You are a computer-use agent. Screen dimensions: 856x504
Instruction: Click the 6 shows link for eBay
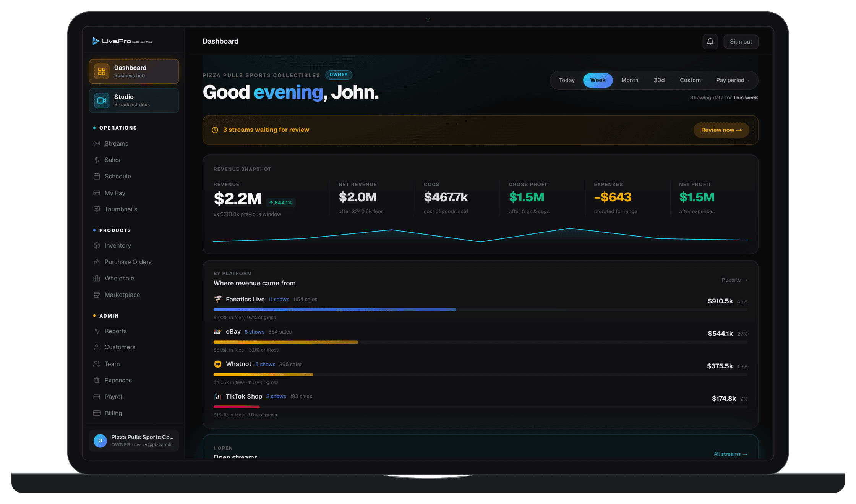pyautogui.click(x=254, y=332)
